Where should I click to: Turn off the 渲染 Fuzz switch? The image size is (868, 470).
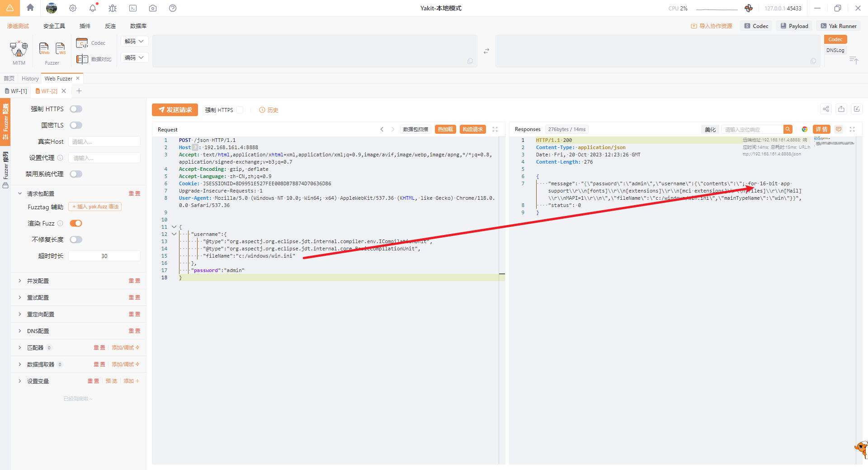click(76, 223)
